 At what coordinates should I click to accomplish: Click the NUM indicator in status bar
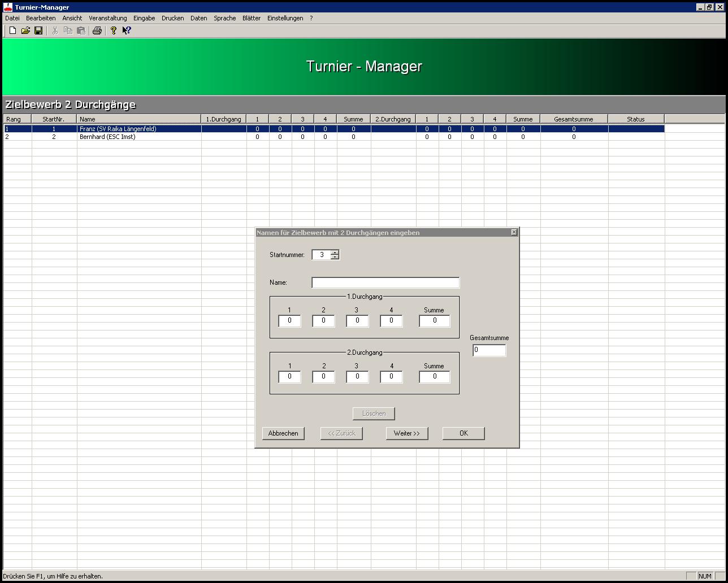(705, 576)
